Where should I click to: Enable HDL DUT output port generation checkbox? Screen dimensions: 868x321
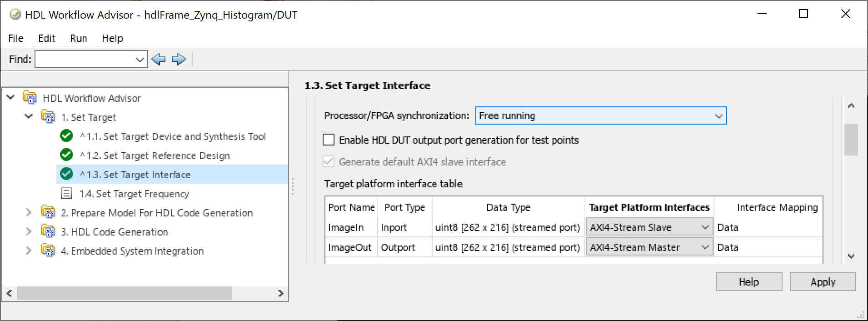(x=329, y=140)
